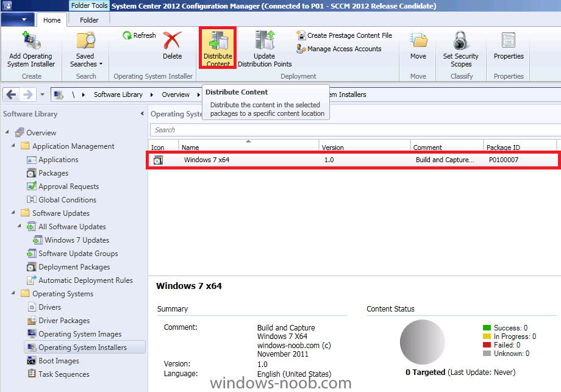Click the Overview tree item

[41, 133]
